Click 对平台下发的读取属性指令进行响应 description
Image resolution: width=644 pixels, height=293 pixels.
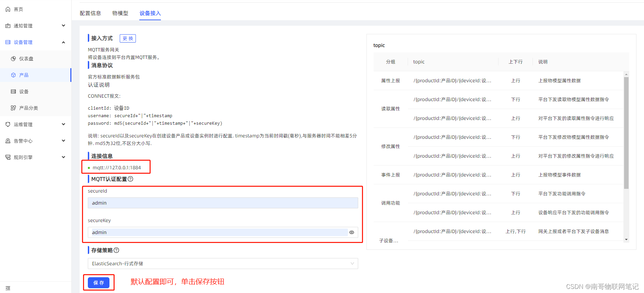click(576, 118)
